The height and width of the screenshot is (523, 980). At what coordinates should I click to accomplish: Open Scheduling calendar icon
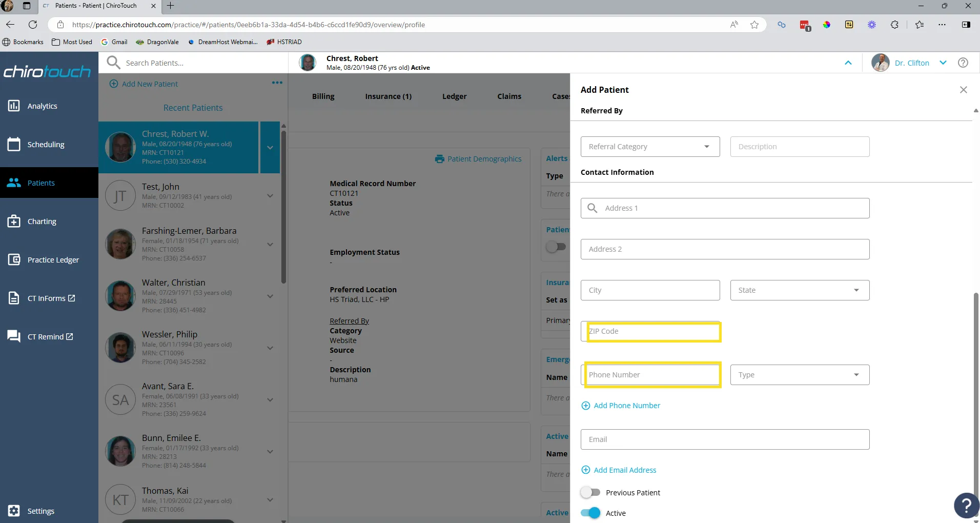(14, 145)
